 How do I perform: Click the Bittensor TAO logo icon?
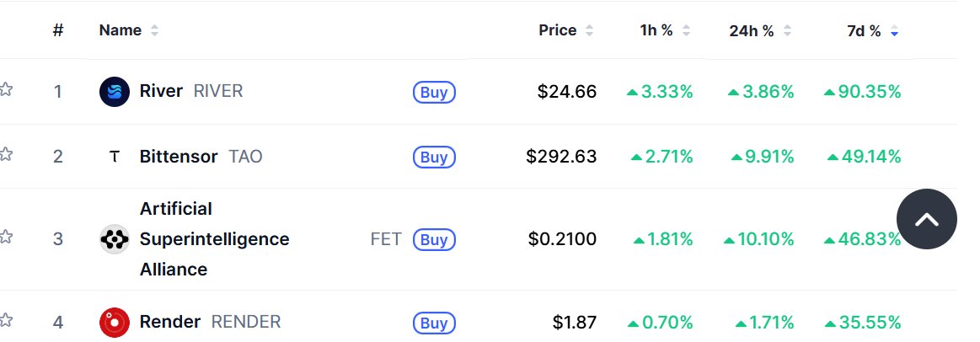[114, 157]
